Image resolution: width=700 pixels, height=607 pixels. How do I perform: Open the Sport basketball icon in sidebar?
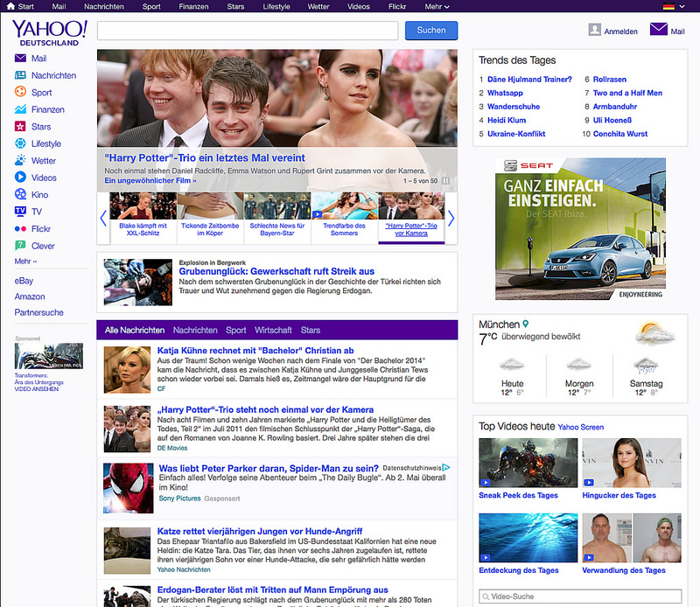[20, 93]
